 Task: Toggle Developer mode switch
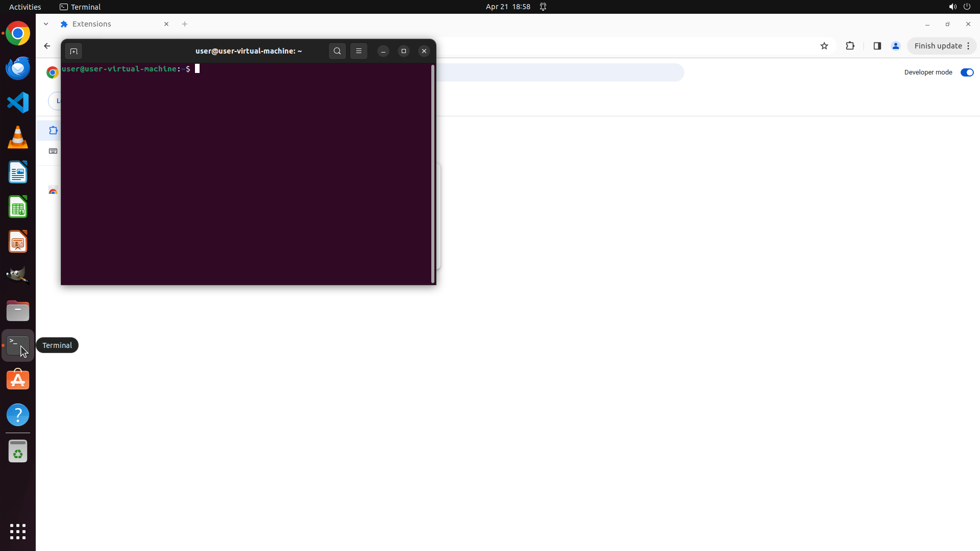[967, 72]
